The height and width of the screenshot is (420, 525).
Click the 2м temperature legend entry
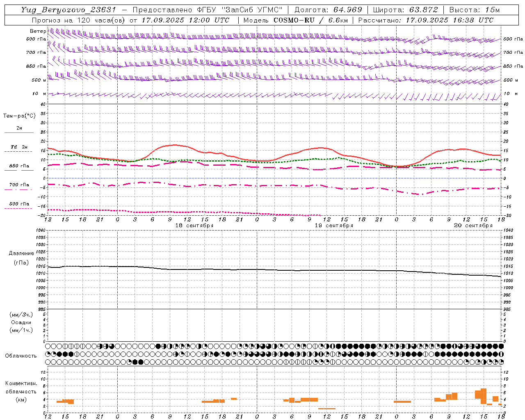(19, 128)
